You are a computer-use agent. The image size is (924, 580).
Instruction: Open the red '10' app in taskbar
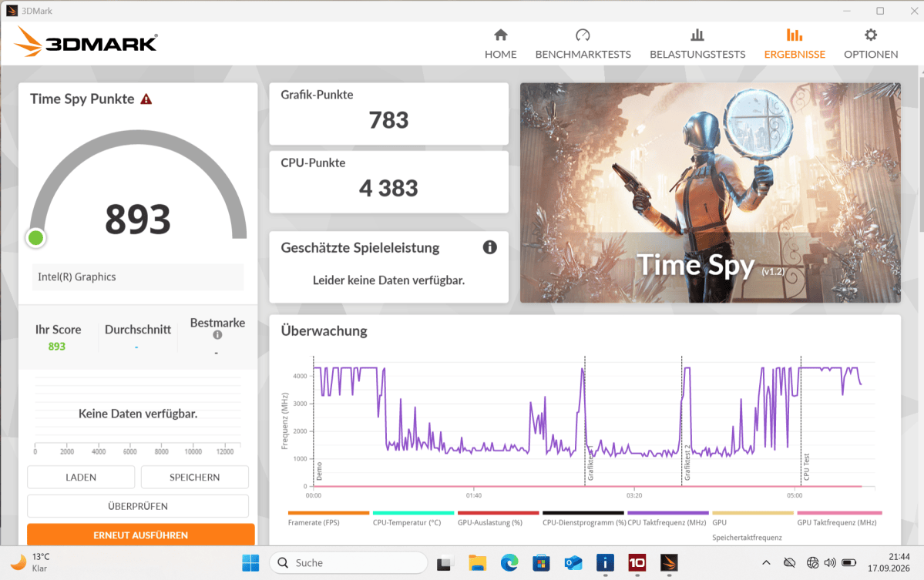click(x=637, y=563)
